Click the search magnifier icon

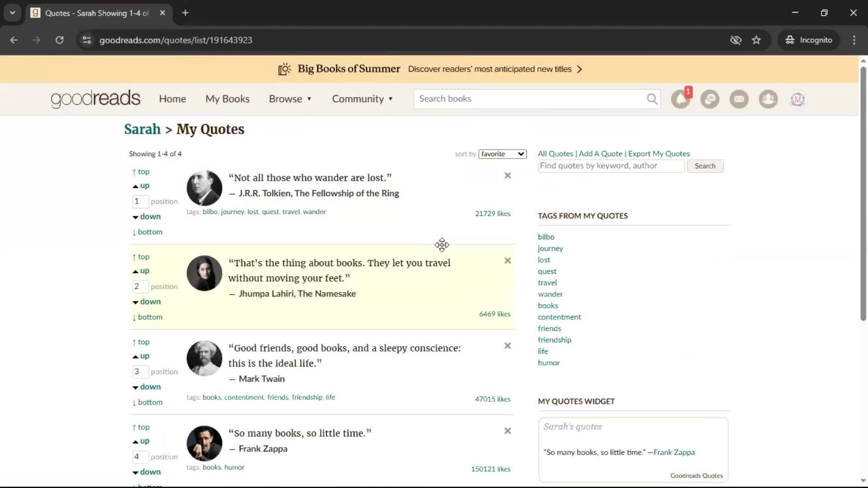click(652, 99)
